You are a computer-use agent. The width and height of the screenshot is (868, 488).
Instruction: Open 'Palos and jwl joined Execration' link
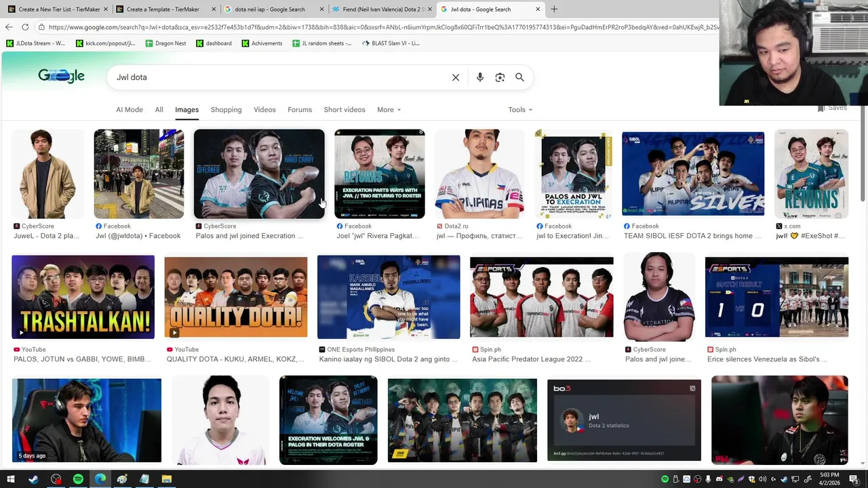(x=250, y=236)
